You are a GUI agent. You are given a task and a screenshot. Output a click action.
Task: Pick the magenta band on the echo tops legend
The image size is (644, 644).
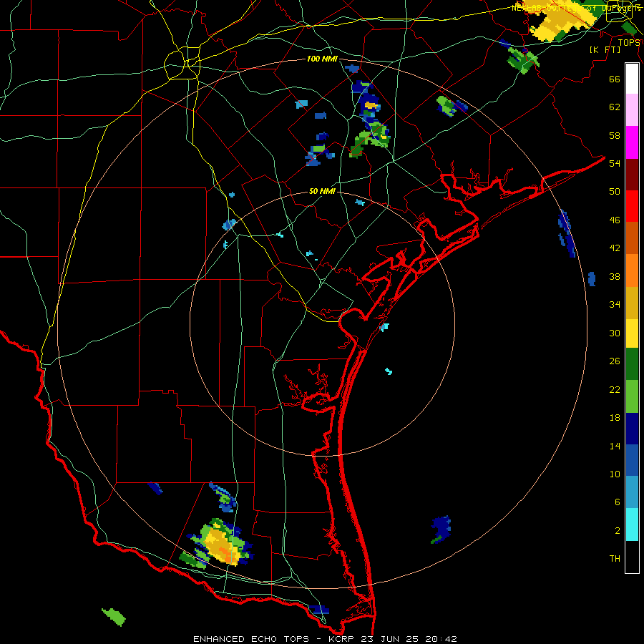632,142
